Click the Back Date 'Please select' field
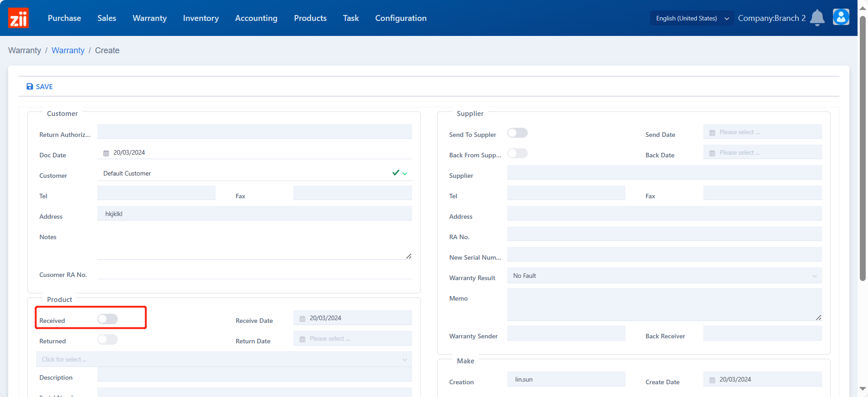This screenshot has width=868, height=397. (762, 152)
